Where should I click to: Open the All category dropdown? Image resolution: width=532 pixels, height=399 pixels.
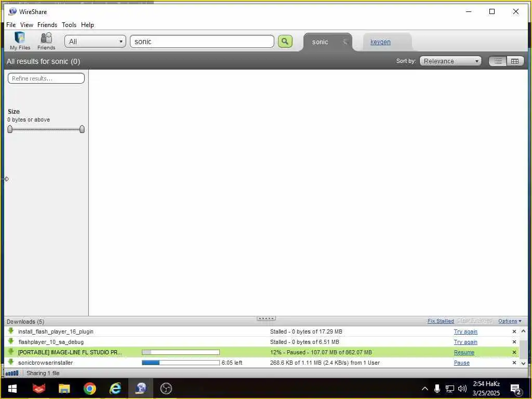tap(95, 42)
